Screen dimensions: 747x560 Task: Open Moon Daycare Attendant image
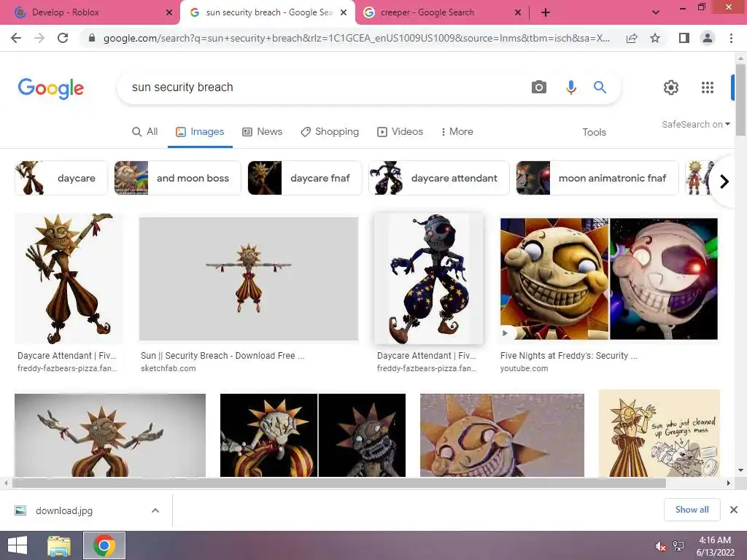pos(428,278)
